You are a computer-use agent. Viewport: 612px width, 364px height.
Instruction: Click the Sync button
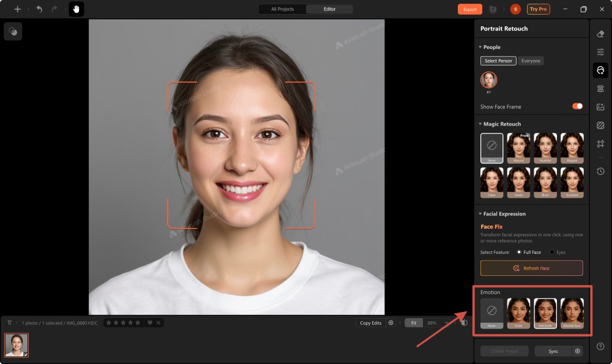point(553,351)
